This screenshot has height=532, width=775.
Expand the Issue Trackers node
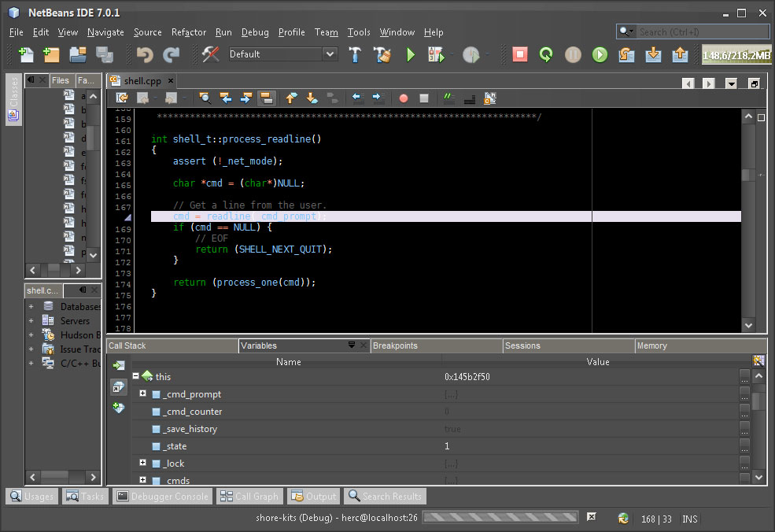(31, 349)
